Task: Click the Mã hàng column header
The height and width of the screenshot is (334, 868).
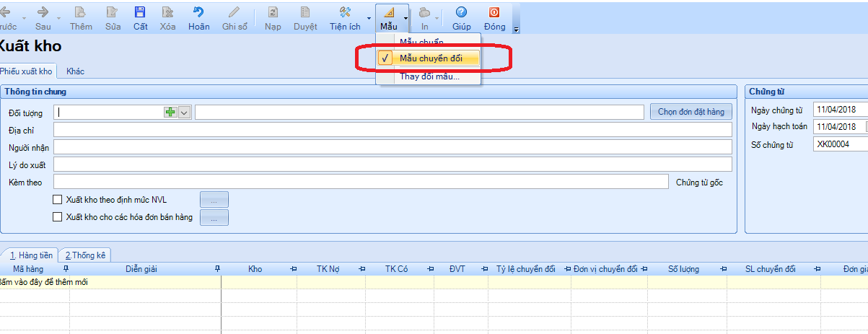Action: point(27,269)
